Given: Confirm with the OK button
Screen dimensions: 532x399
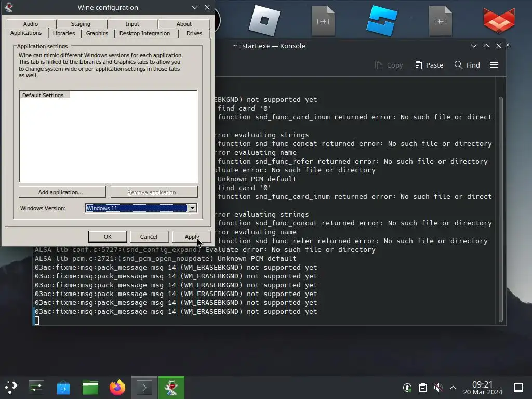Looking at the screenshot, I should [108, 237].
